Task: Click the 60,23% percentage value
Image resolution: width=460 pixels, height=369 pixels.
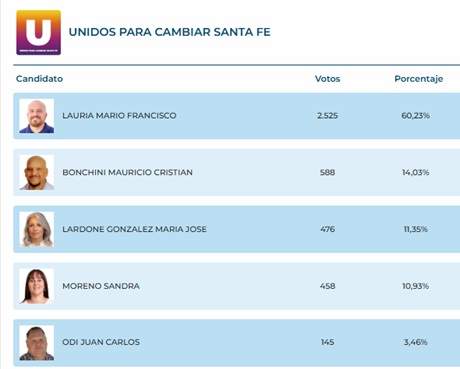Action: click(x=416, y=116)
